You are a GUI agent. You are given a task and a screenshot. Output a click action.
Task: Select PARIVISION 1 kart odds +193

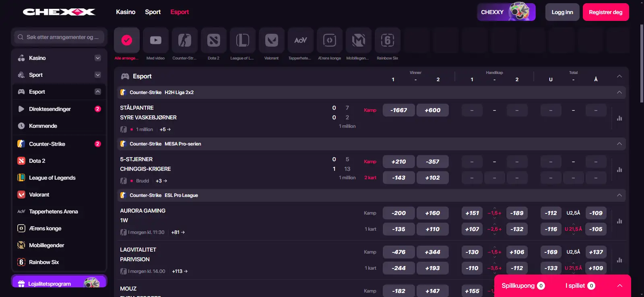coord(433,268)
